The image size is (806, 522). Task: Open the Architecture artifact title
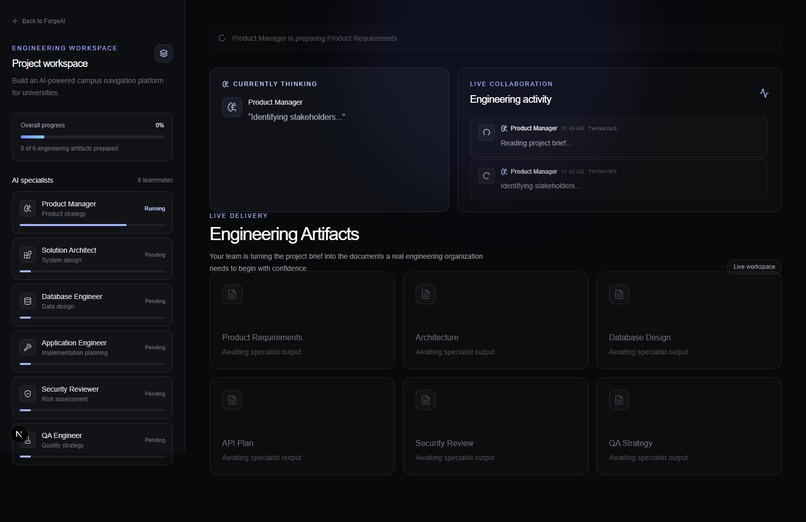point(437,338)
